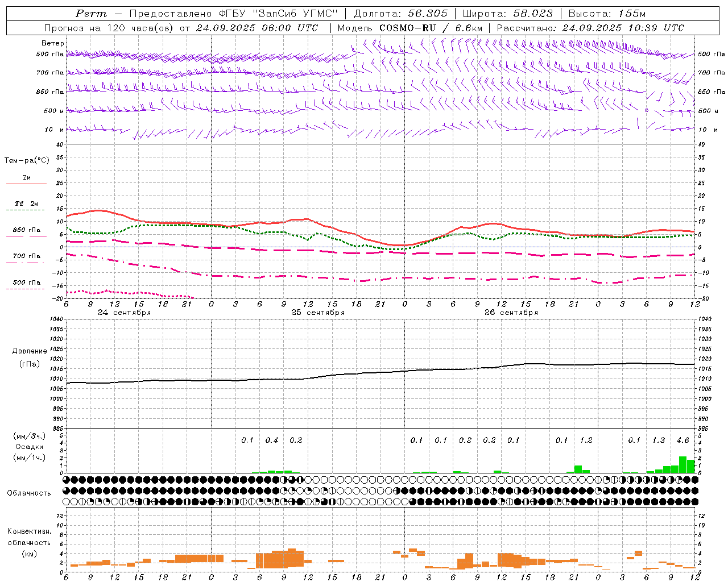Select the "Широта: 58.023" header field
This screenshot has width=728, height=582.
[507, 14]
